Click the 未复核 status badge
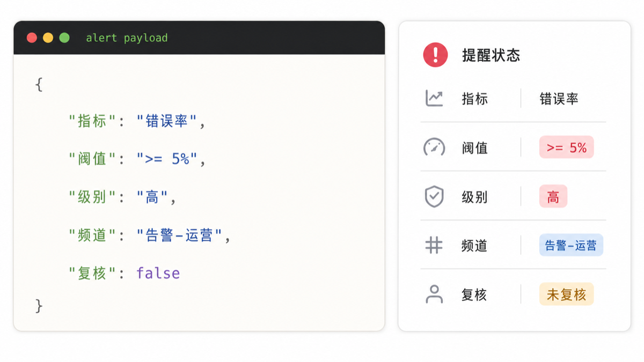This screenshot has height=362, width=644. tap(566, 294)
